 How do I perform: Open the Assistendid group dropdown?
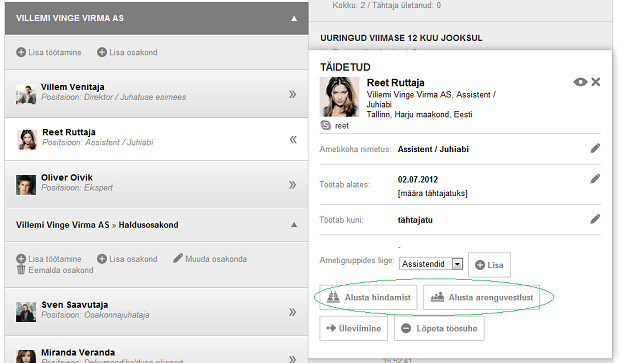(x=431, y=264)
